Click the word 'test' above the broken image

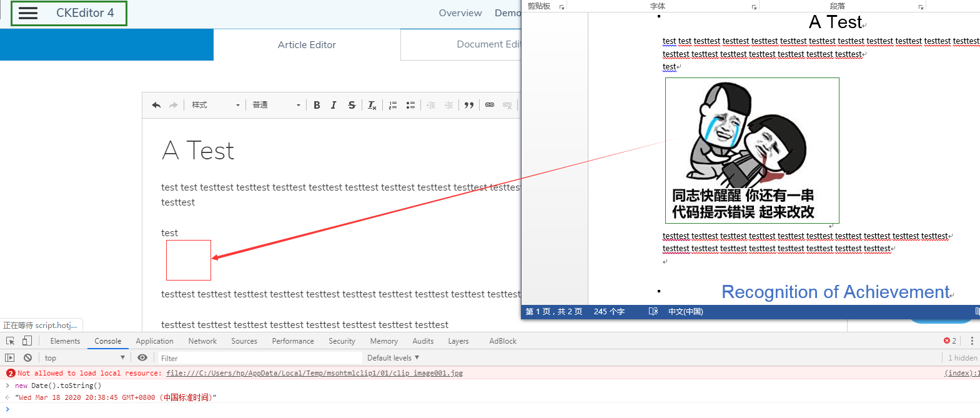(x=169, y=233)
